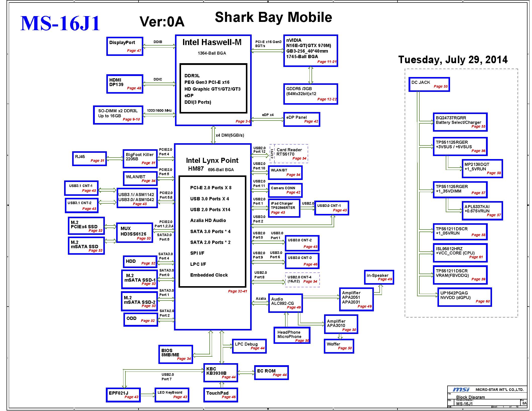The image size is (532, 411).
Task: Select the USB3.1 CNT-2 block
Action: [x=81, y=205]
